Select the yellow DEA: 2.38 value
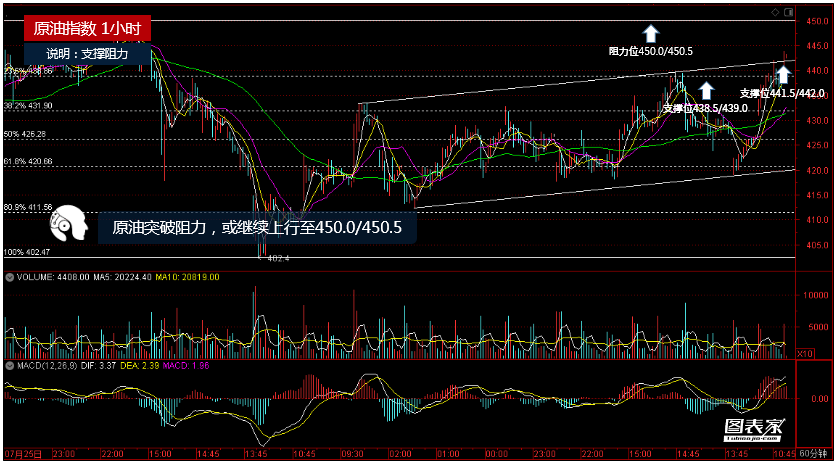836x464 pixels. [139, 366]
